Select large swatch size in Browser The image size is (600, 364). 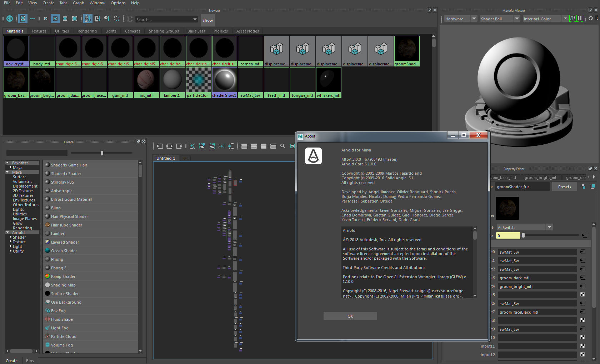click(65, 19)
